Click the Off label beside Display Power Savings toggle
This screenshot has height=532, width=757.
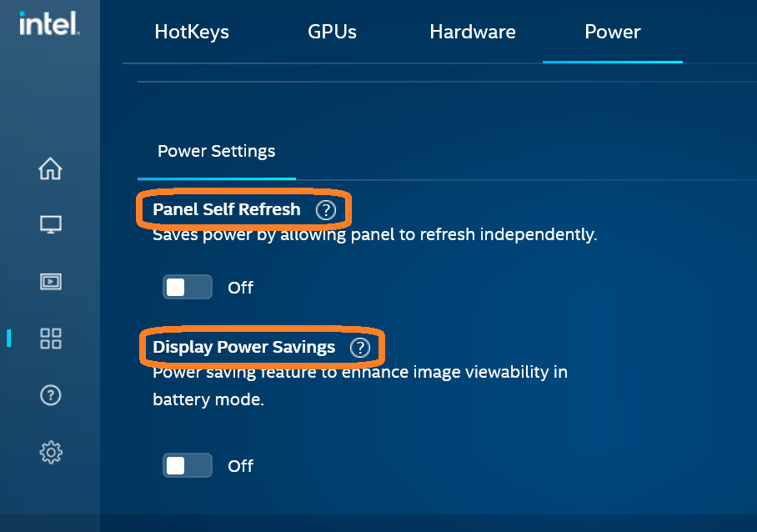pyautogui.click(x=240, y=465)
